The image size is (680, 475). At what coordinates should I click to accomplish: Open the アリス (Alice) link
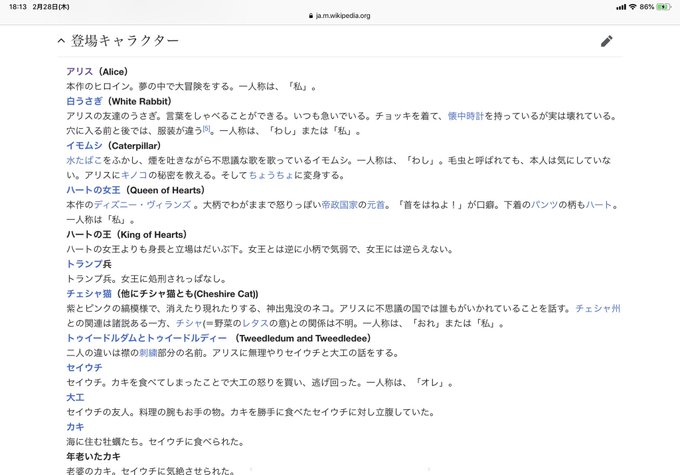[80, 72]
